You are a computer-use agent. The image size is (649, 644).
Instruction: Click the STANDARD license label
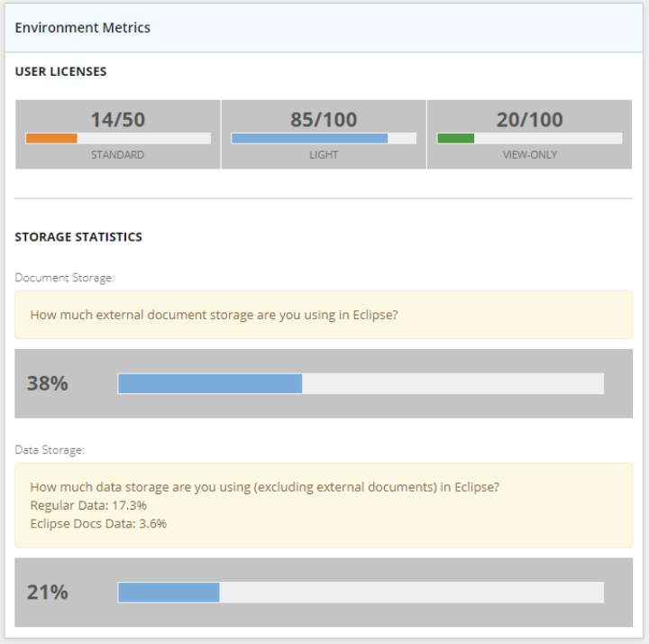point(117,155)
